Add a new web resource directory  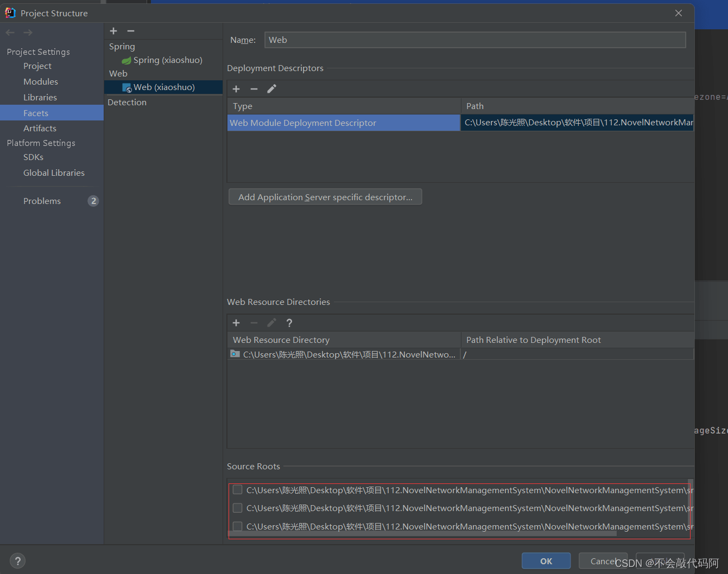236,323
